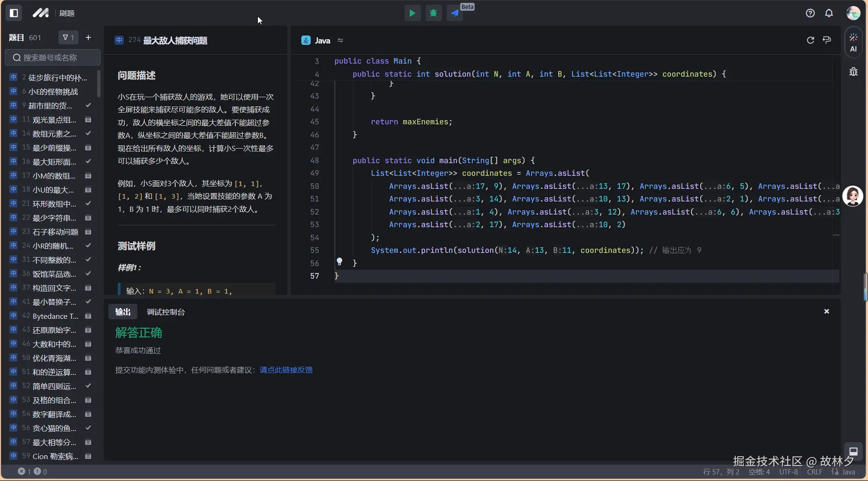The width and height of the screenshot is (868, 481).
Task: Submit solution with the Beta send icon
Action: coord(455,13)
